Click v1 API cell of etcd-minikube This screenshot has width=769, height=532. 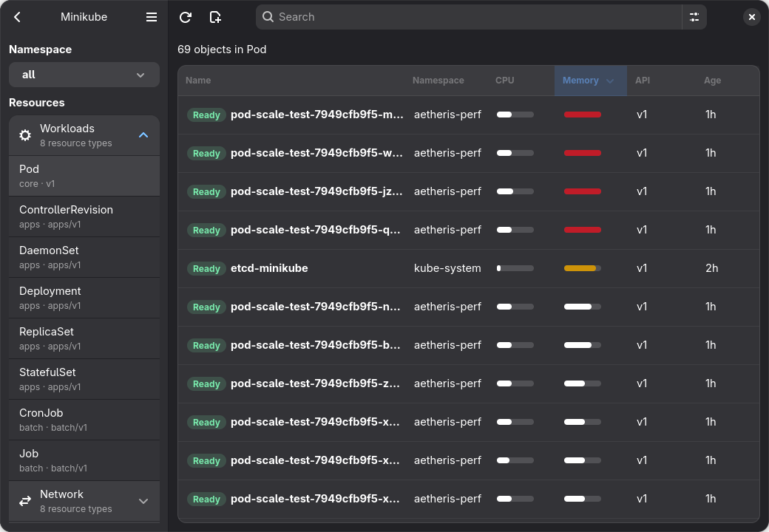click(x=642, y=268)
